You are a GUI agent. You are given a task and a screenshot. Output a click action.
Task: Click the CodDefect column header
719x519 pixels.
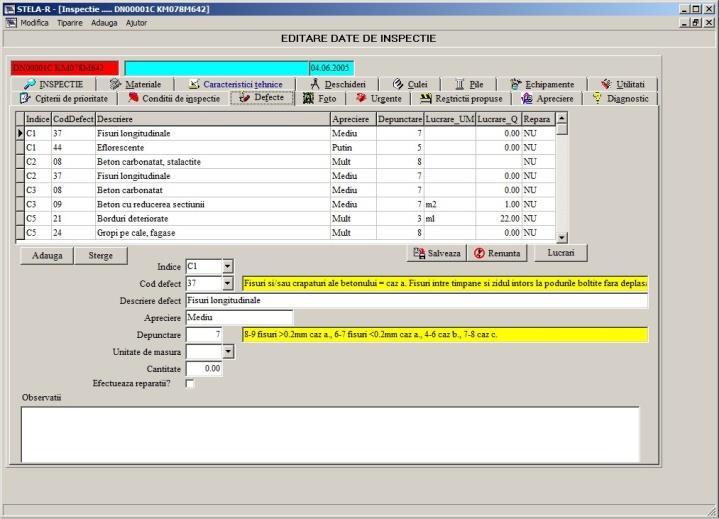click(73, 119)
